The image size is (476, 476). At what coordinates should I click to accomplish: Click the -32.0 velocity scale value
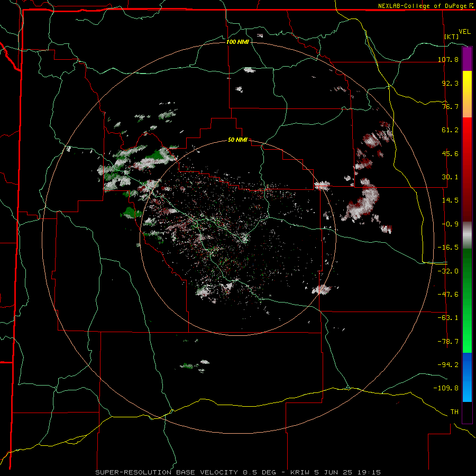coord(448,271)
